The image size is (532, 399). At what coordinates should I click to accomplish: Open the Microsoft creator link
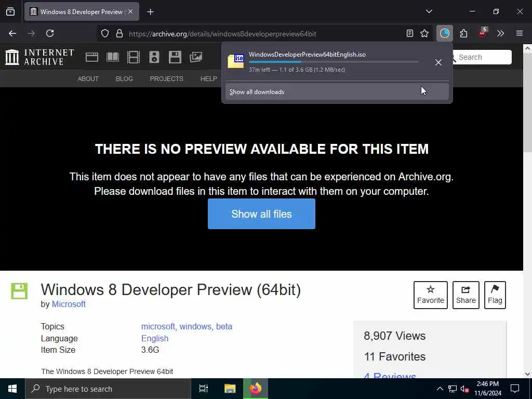[69, 304]
